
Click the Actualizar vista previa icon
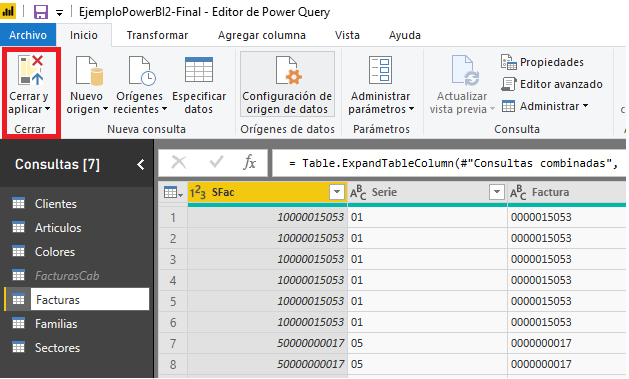(x=465, y=71)
